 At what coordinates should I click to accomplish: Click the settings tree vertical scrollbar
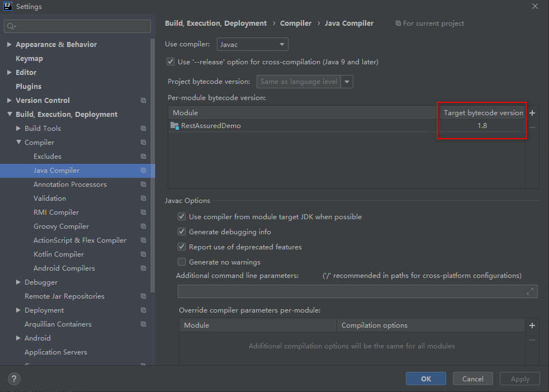coord(152,166)
